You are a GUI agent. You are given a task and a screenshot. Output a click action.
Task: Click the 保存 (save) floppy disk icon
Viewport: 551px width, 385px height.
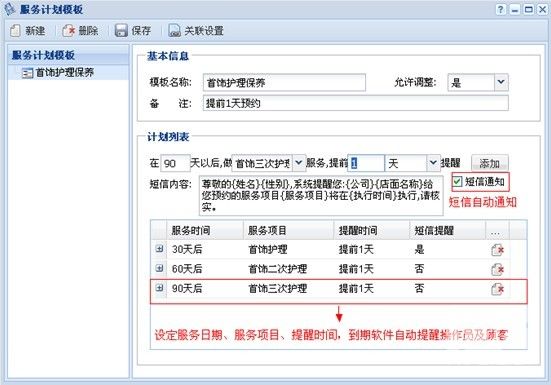click(121, 31)
